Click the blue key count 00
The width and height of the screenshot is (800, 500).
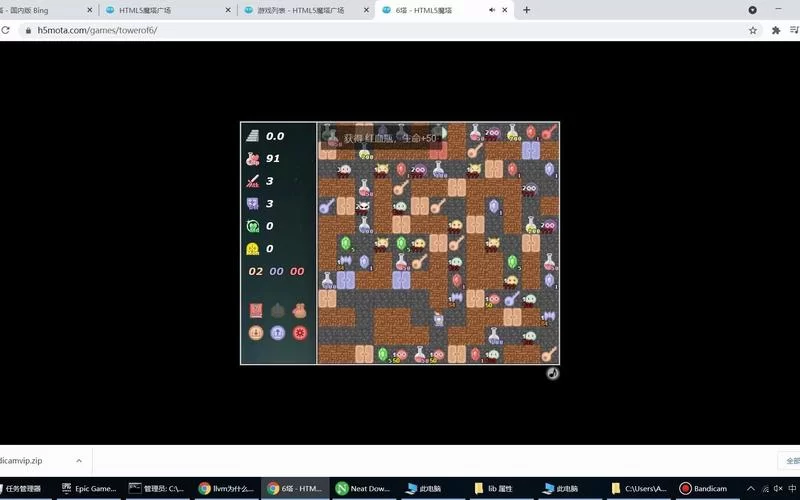pyautogui.click(x=276, y=271)
